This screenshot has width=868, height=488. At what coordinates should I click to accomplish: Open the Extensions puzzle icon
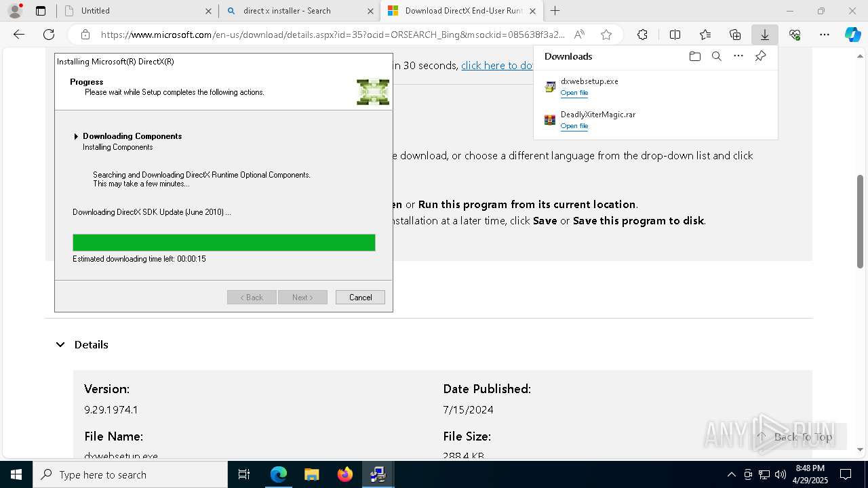pyautogui.click(x=642, y=35)
